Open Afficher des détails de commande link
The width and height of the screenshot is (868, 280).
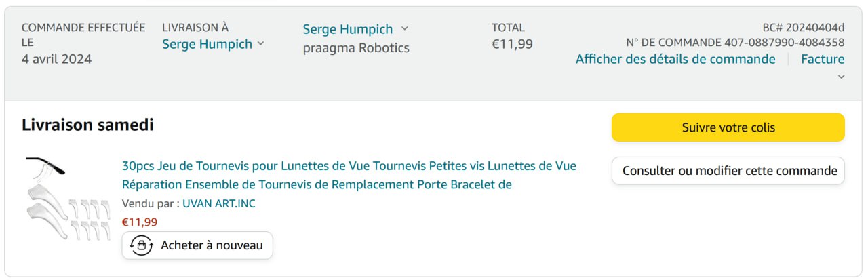coord(675,59)
